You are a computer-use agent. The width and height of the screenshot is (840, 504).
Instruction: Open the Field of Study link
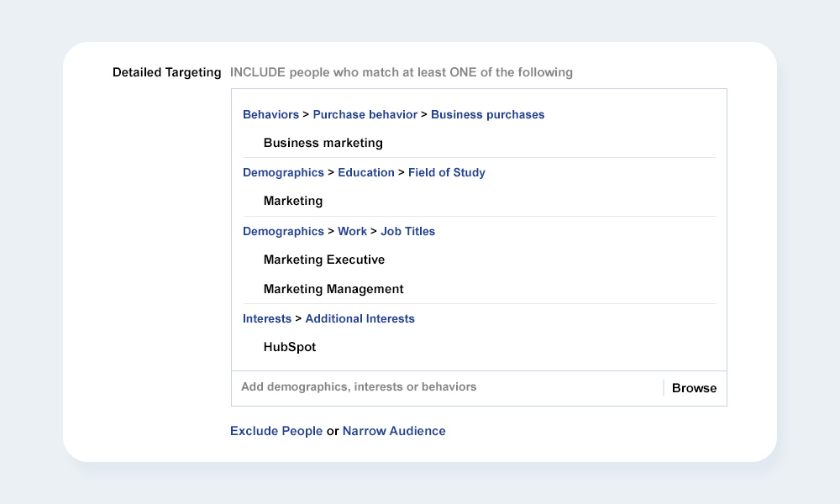(447, 172)
